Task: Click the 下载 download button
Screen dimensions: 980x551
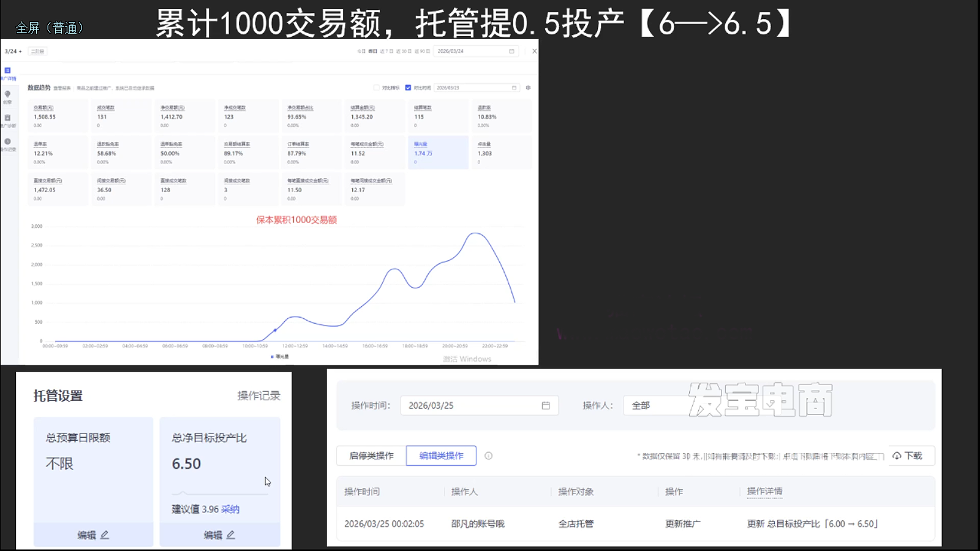Action: tap(908, 456)
